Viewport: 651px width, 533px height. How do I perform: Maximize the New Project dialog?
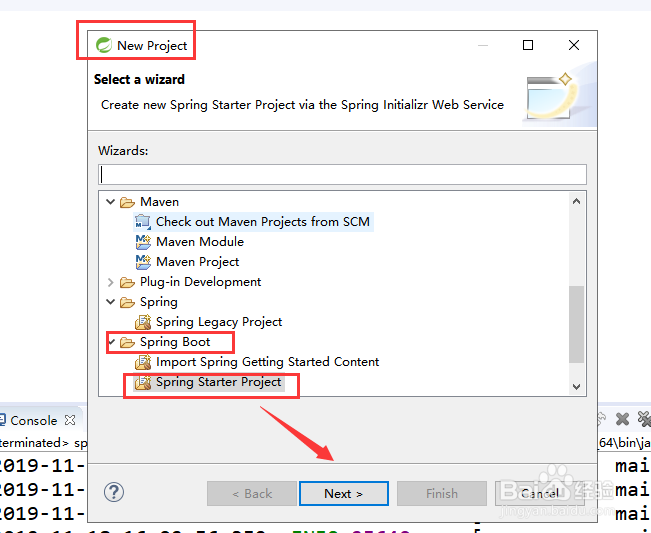(x=528, y=45)
